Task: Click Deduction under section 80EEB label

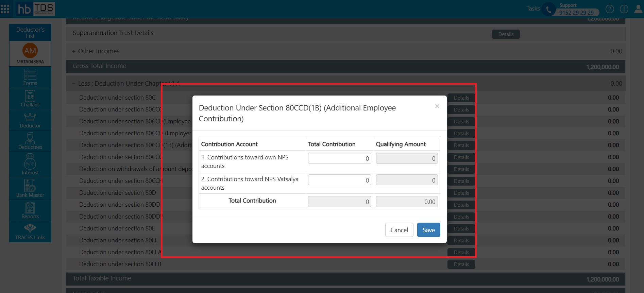Action: point(120,264)
